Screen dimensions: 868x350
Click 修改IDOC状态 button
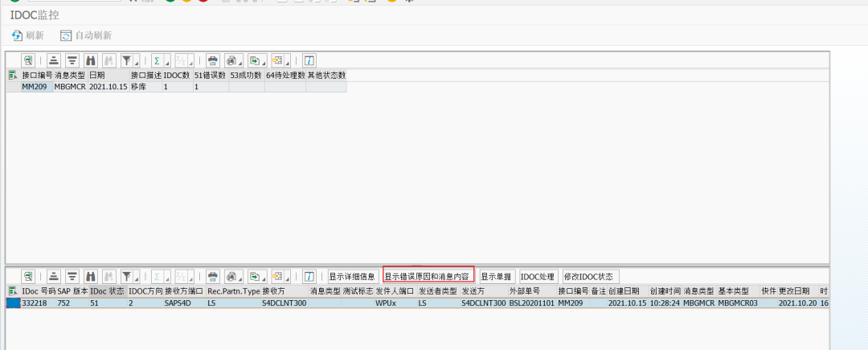tap(591, 276)
